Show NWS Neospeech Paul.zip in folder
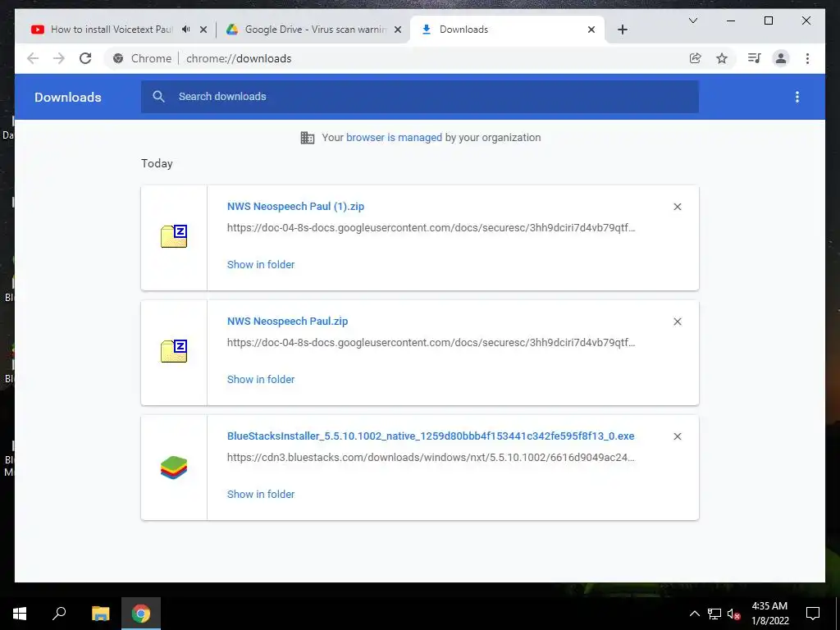 click(x=261, y=379)
